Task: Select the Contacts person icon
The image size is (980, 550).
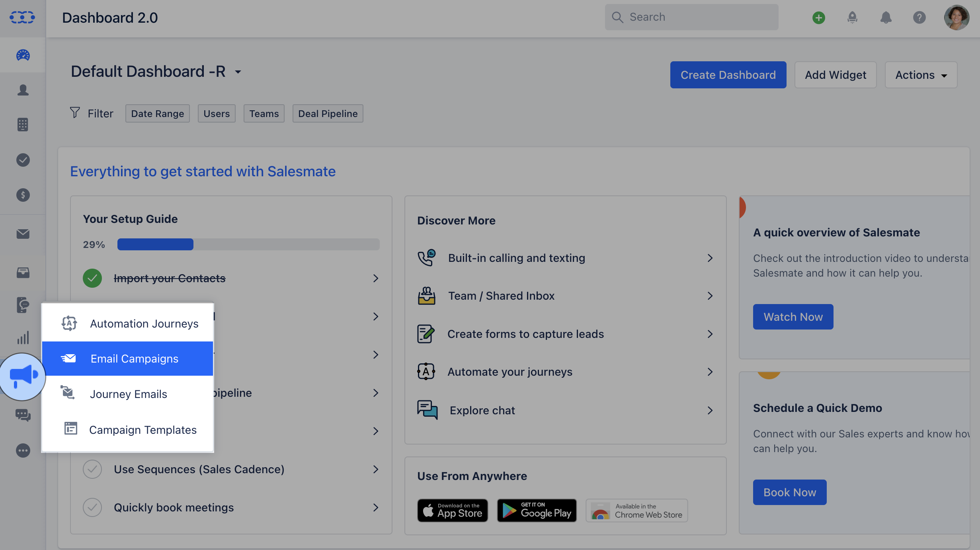Action: pyautogui.click(x=23, y=90)
